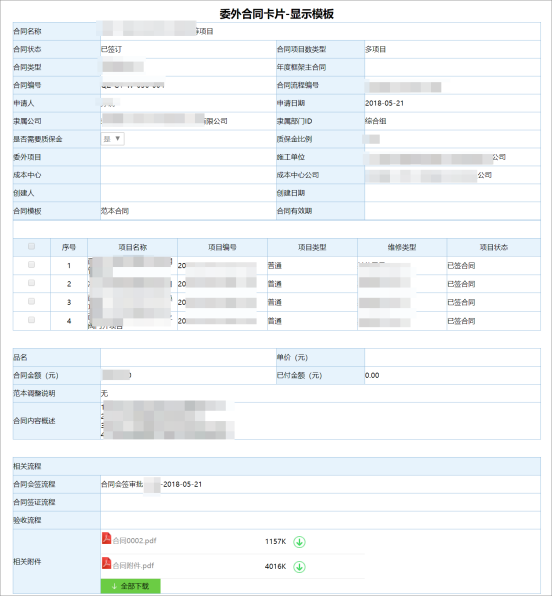Click the PDF icon beside 合同附件.pdf
This screenshot has height=596, width=553.
106,563
